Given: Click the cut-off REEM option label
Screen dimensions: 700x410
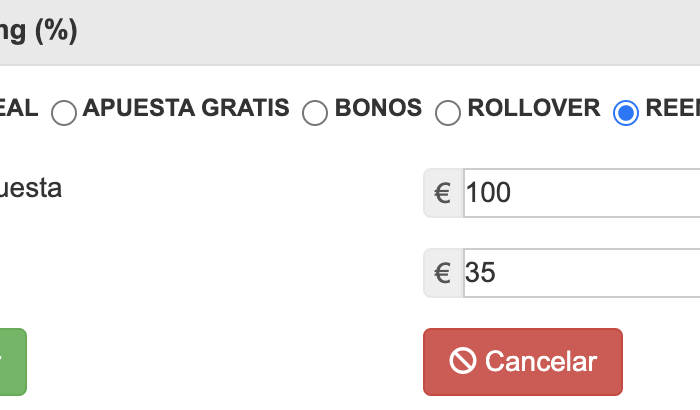Looking at the screenshot, I should coord(673,108).
